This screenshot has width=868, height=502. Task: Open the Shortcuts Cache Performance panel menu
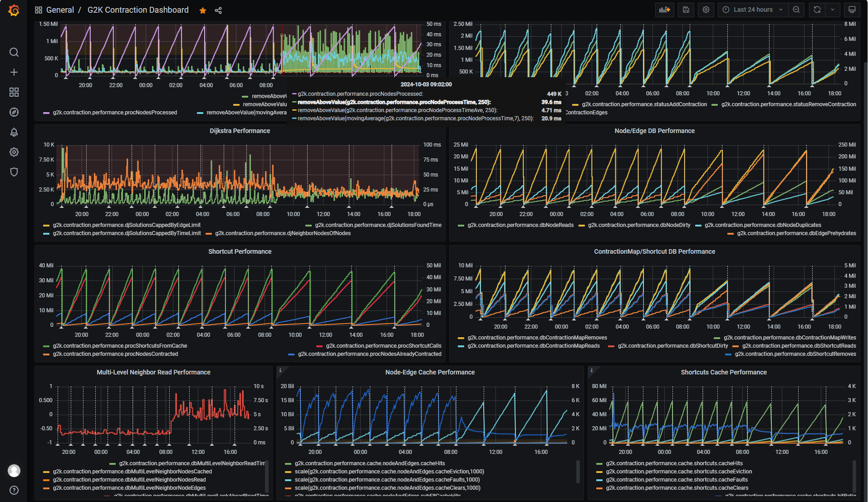724,372
